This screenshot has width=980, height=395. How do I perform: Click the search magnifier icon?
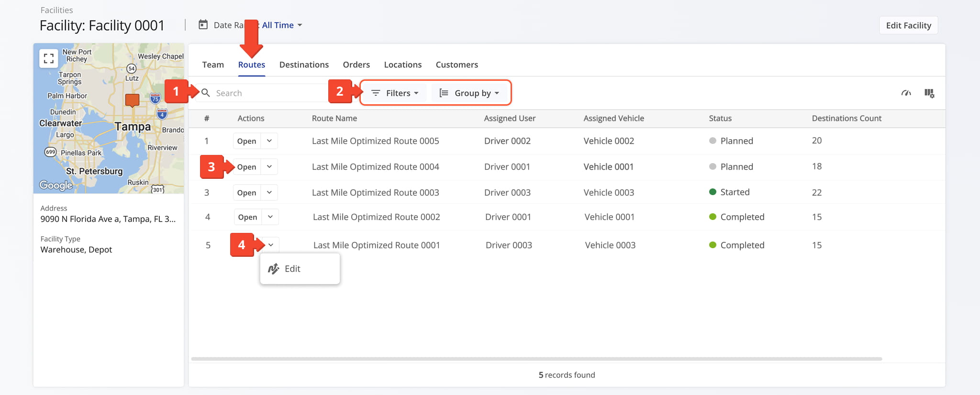pos(206,93)
